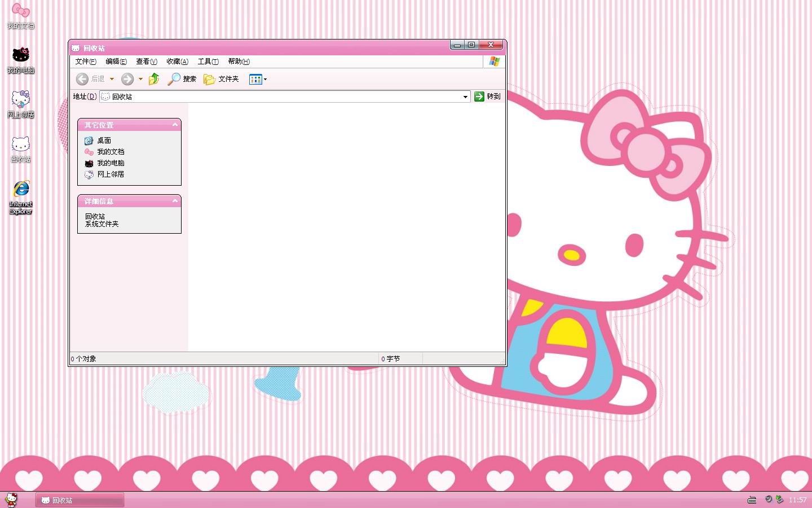Go up one folder level icon
This screenshot has height=508, width=812.
coord(153,79)
